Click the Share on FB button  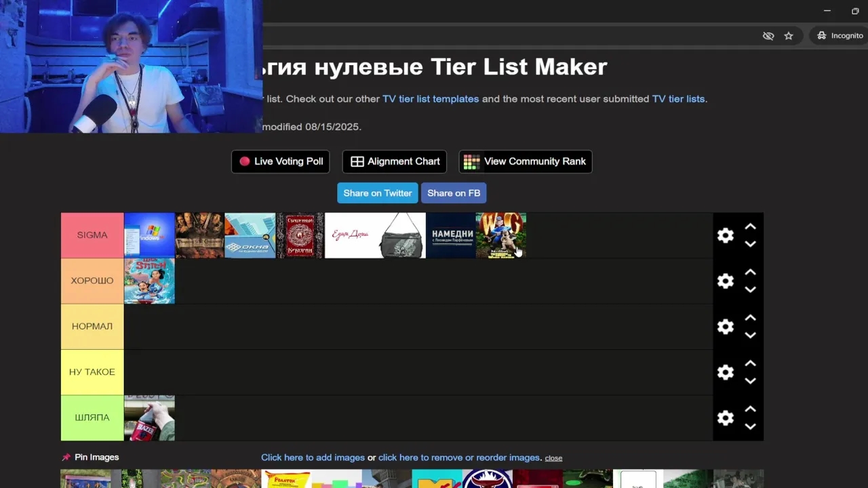coord(454,193)
